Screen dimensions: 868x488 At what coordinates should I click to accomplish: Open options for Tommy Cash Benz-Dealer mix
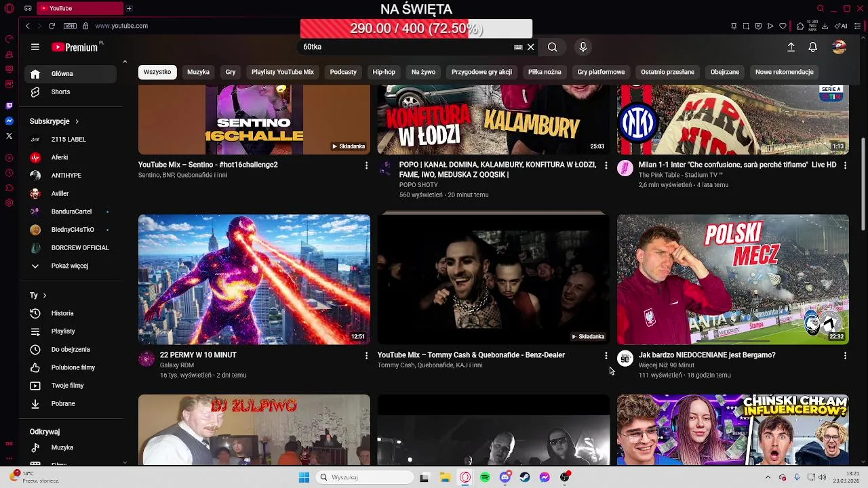tap(606, 355)
